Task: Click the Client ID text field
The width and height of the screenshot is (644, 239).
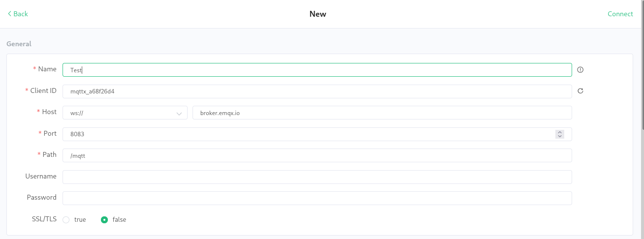Action: click(317, 91)
